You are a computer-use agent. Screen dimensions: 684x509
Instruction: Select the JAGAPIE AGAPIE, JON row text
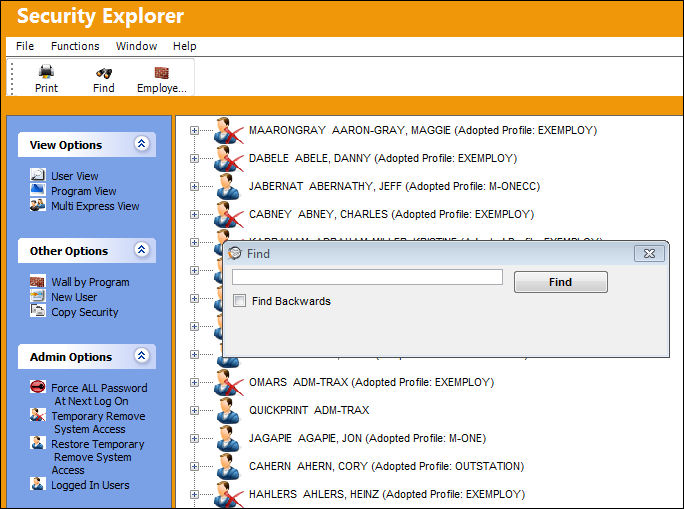367,438
